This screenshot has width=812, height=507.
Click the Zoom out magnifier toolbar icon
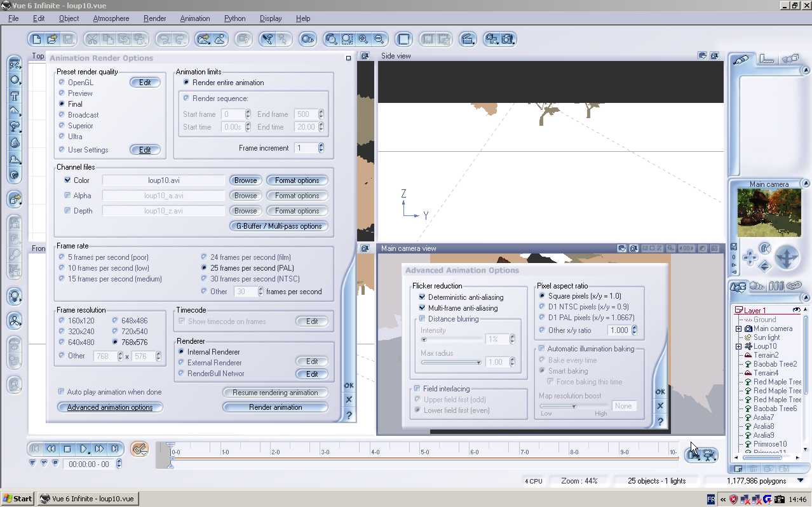click(x=379, y=39)
